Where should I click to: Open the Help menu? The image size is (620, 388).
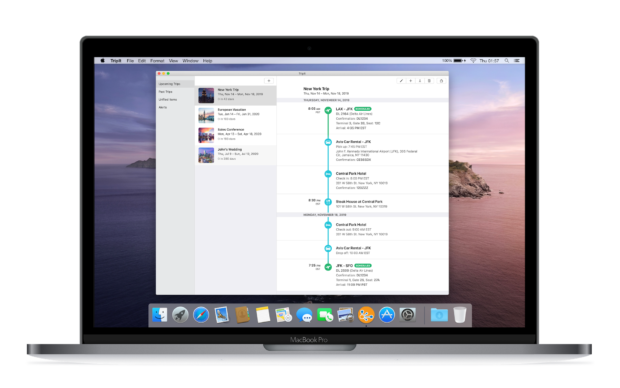pyautogui.click(x=208, y=61)
